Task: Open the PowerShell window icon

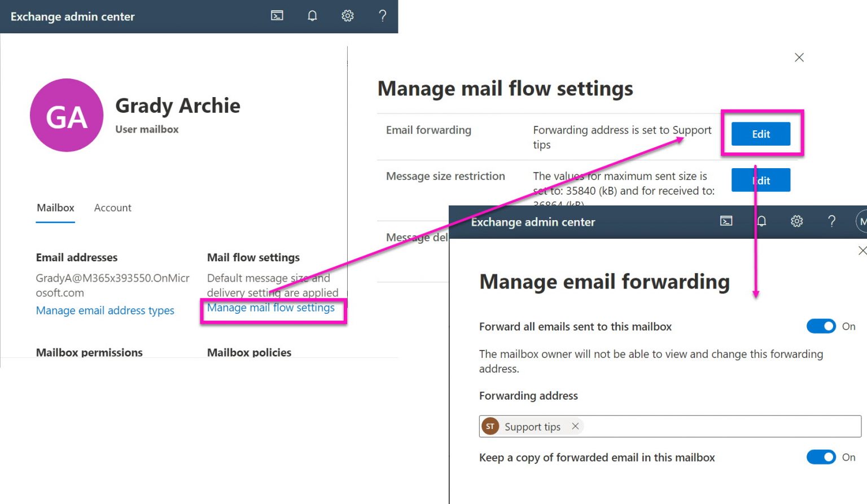Action: (x=277, y=16)
